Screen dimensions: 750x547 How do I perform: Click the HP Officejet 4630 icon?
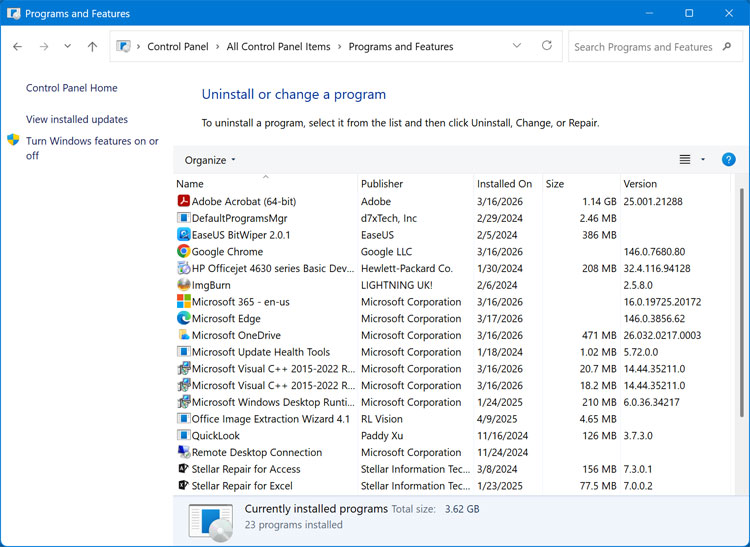184,268
